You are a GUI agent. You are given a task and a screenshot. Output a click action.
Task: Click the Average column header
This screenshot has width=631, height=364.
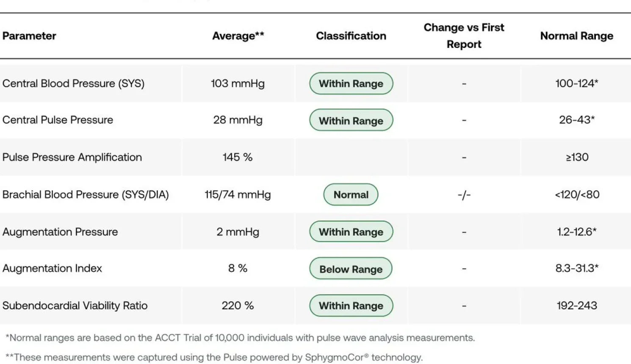pos(238,36)
